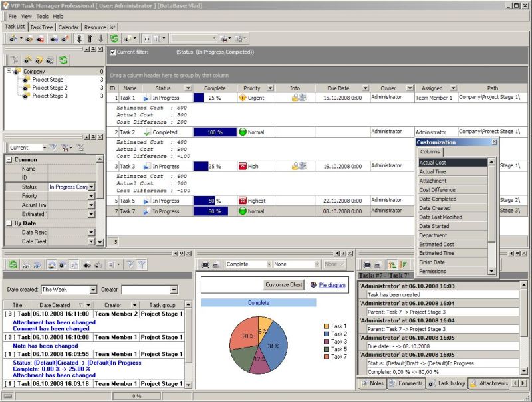This screenshot has height=402, width=532.
Task: Click the Name column header in the task grid
Action: (130, 88)
